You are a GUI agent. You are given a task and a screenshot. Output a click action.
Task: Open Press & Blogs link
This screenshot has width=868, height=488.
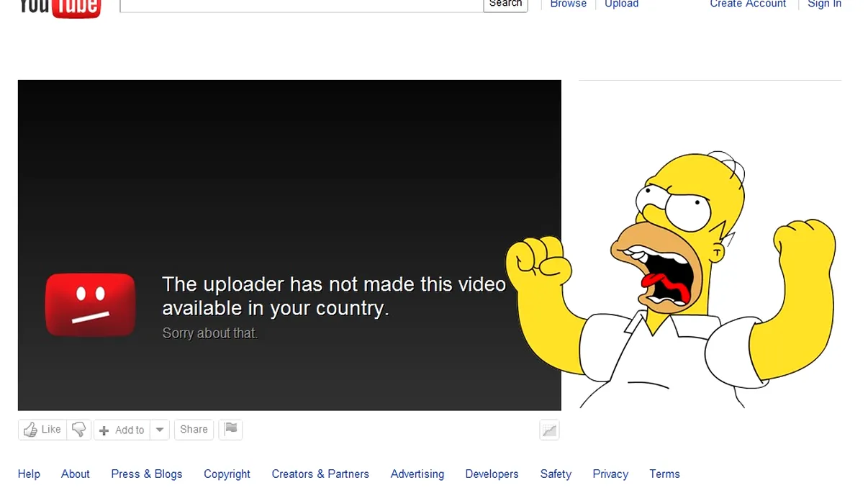(x=147, y=474)
